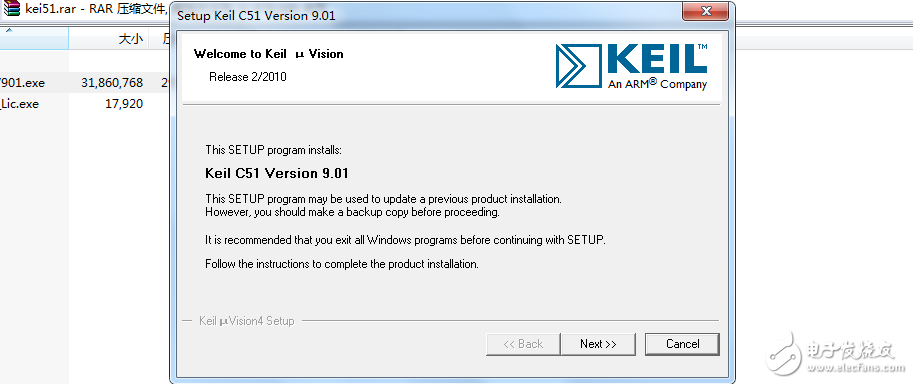The image size is (913, 384).
Task: Click the elecfans watermark logo icon
Action: coord(784,352)
